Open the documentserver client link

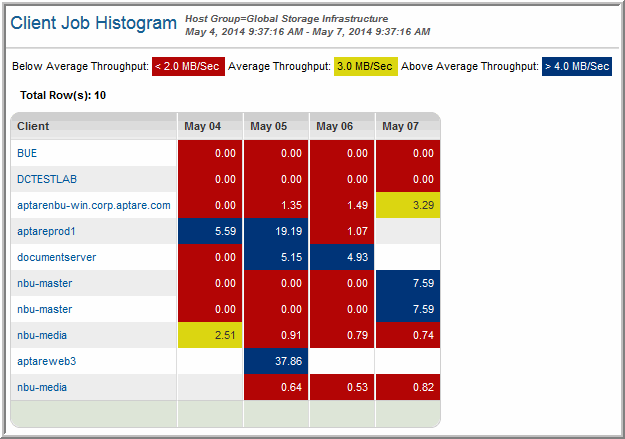(x=57, y=257)
